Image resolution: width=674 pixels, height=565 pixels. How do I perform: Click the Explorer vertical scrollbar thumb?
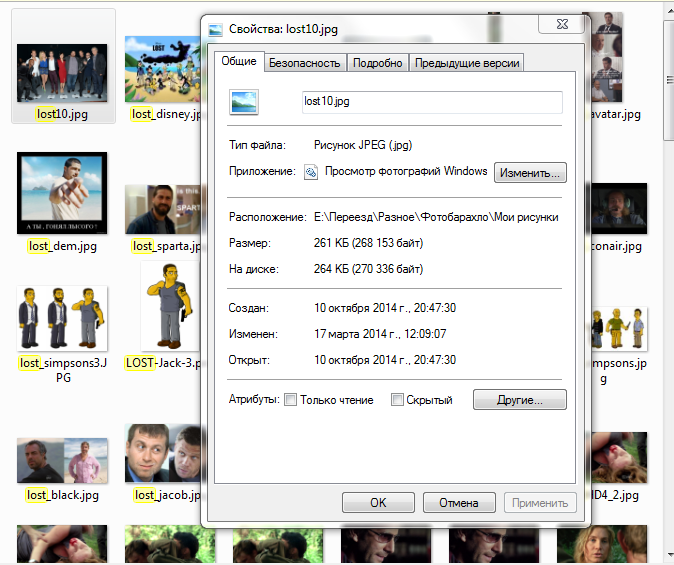(669, 79)
